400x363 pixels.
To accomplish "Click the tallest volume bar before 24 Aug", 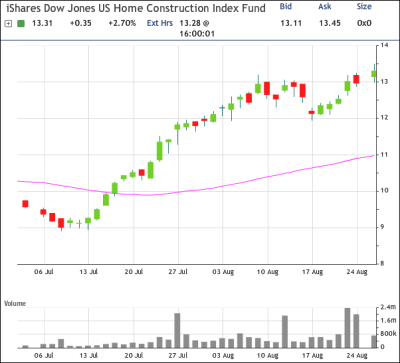I will point(347,328).
